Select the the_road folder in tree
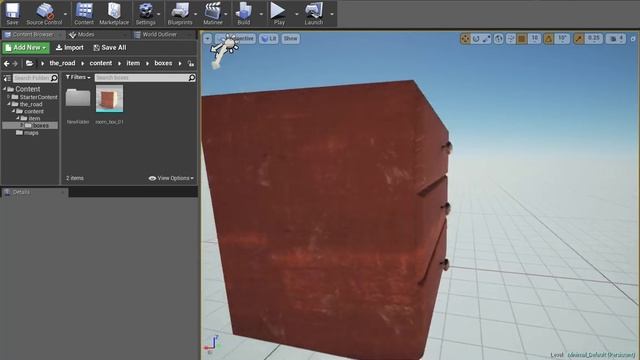The image size is (640, 360). 31,104
